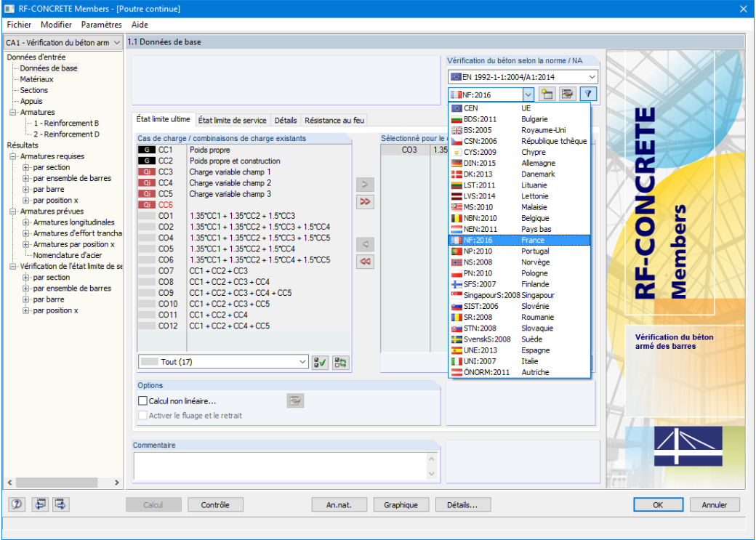The width and height of the screenshot is (756, 540).
Task: Click the An.nat. button
Action: 339,505
